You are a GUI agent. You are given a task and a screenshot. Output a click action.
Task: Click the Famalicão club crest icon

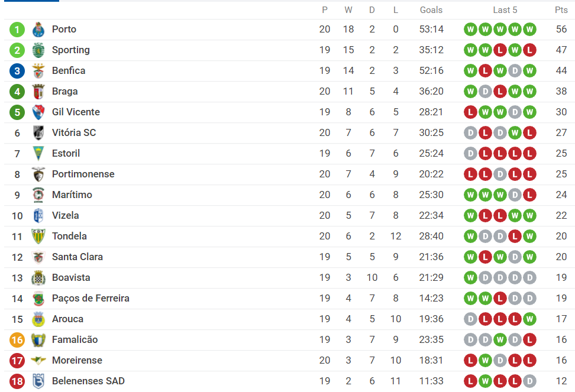pyautogui.click(x=38, y=340)
